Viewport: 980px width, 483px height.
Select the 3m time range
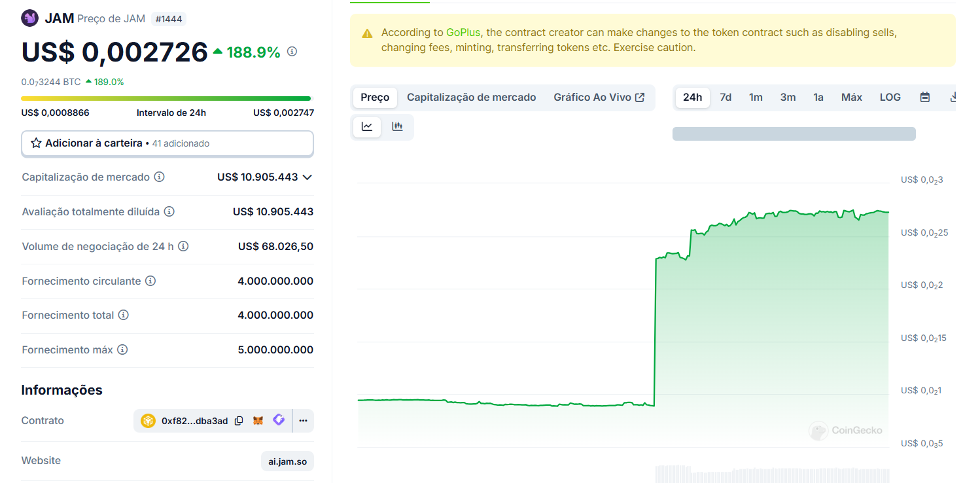[x=788, y=98]
